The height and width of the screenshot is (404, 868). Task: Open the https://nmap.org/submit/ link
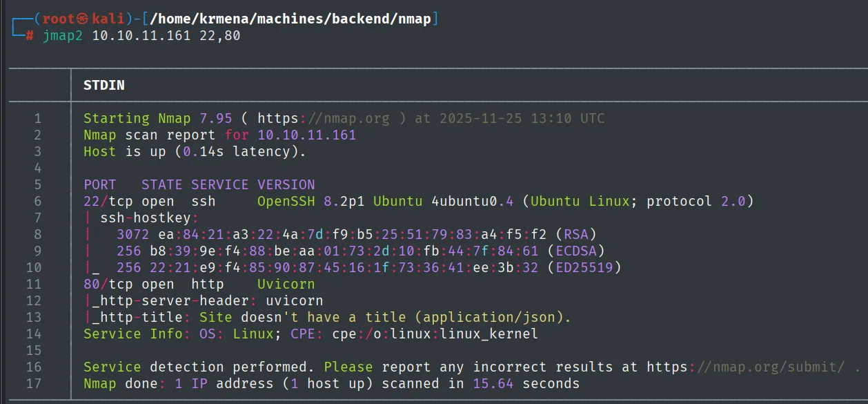745,367
